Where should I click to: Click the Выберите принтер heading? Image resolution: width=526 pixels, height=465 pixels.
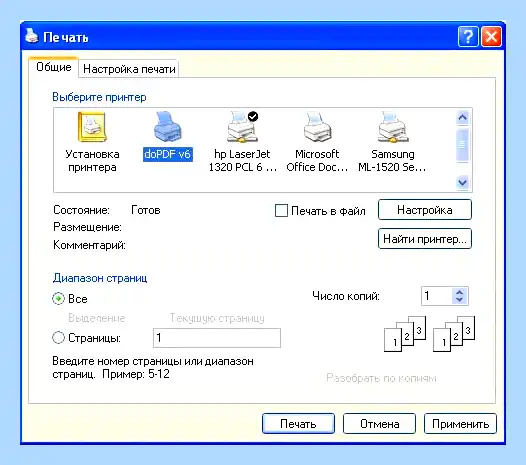coord(99,97)
